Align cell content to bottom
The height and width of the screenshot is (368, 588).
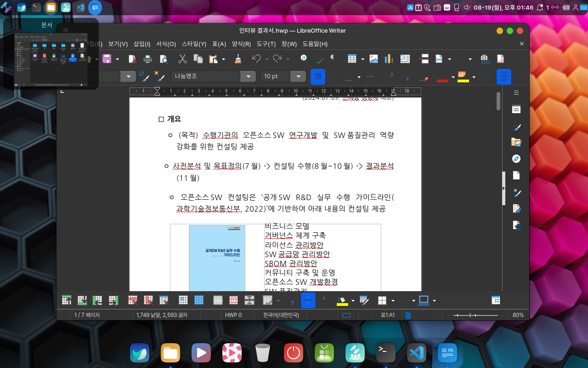click(x=324, y=300)
